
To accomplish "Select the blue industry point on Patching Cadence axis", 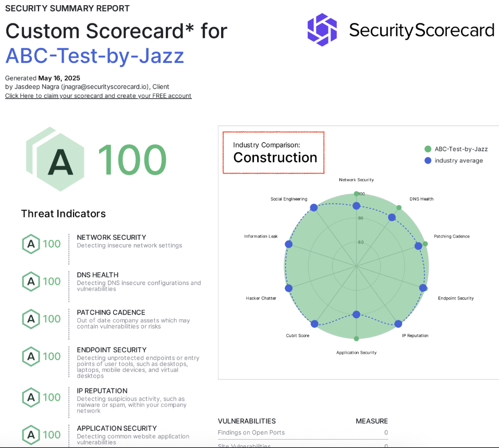I will point(418,246).
